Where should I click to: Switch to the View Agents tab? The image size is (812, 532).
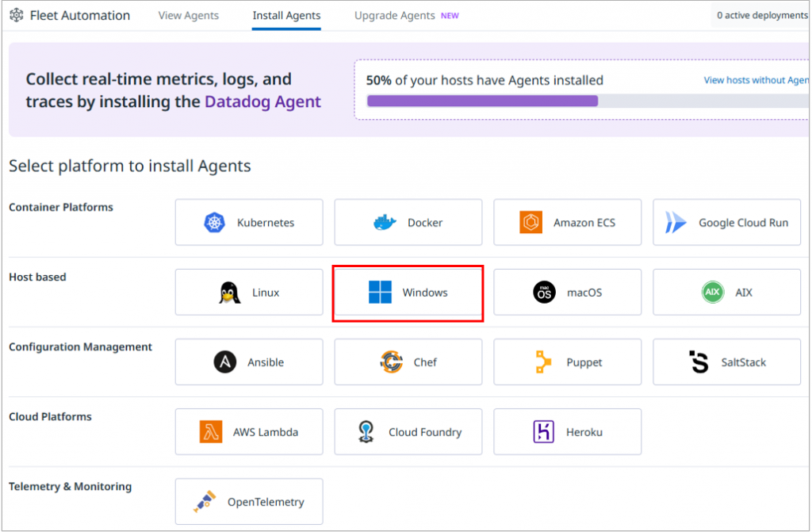(188, 15)
